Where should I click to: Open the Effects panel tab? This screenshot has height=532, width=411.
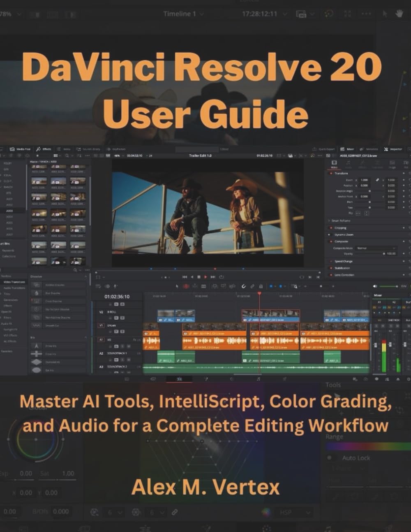(44, 149)
